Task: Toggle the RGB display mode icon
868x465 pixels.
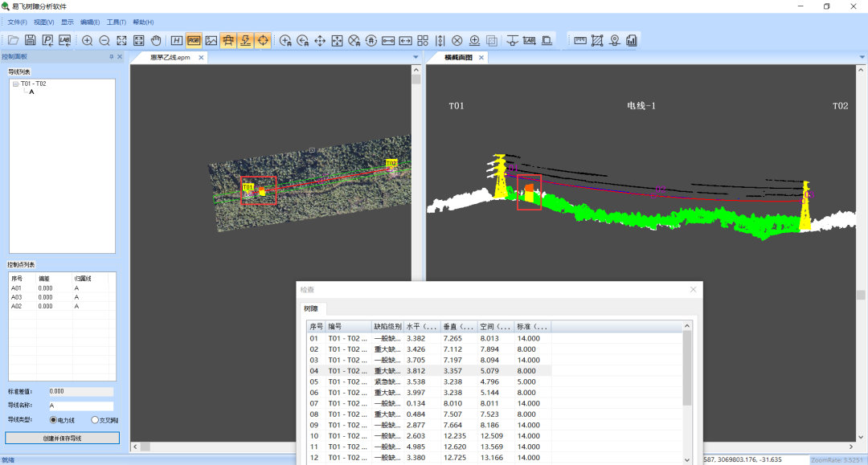Action: pos(194,40)
